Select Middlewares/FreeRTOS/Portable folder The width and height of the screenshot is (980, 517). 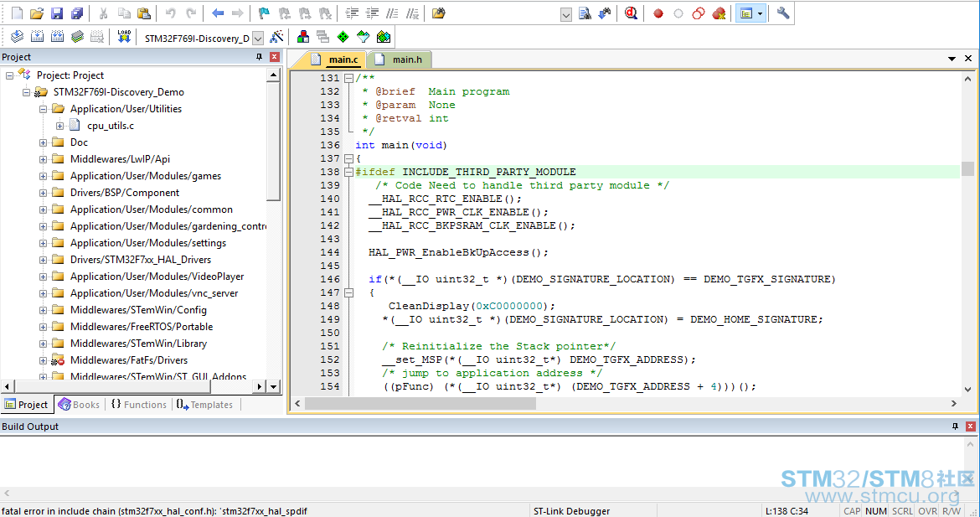142,326
